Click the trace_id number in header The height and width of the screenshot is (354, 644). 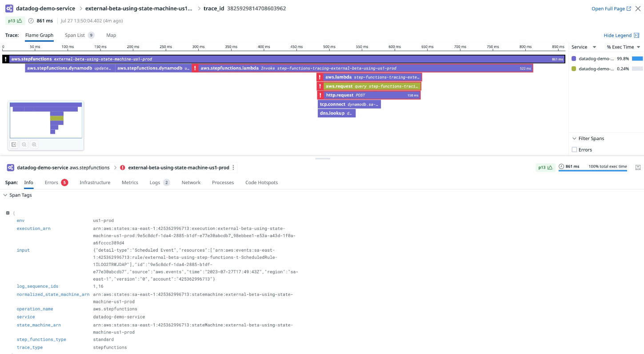[x=256, y=8]
